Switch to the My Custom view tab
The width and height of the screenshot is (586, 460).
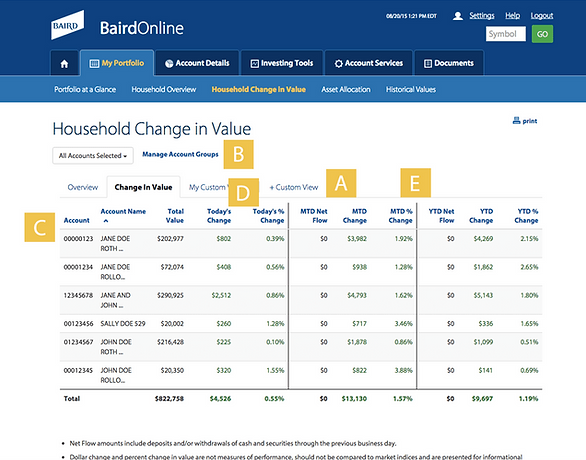pos(208,187)
